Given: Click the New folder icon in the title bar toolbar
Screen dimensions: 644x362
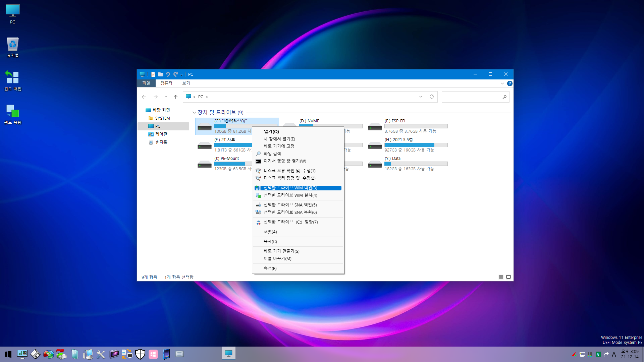Looking at the screenshot, I should coord(161,74).
